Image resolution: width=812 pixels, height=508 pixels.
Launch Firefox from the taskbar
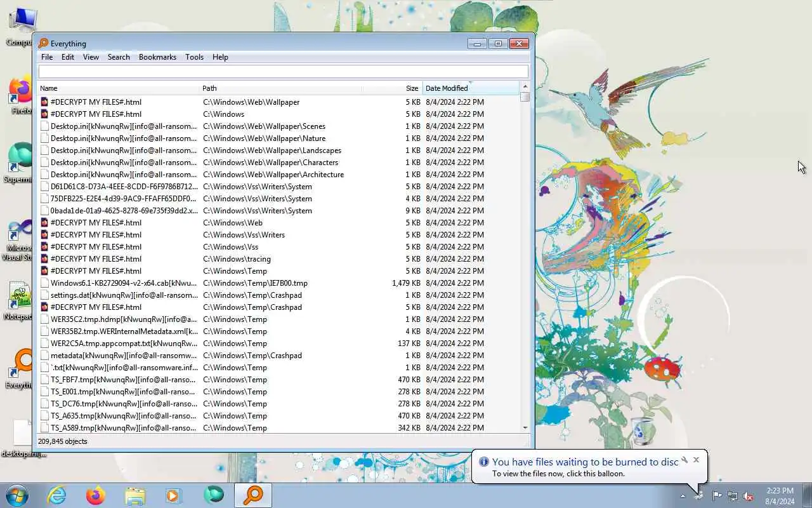click(96, 495)
